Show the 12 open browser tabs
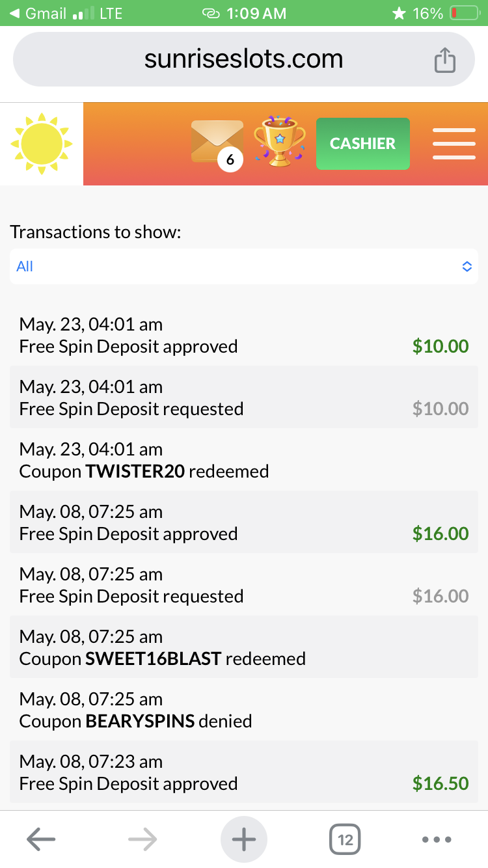The height and width of the screenshot is (868, 488). point(345,839)
